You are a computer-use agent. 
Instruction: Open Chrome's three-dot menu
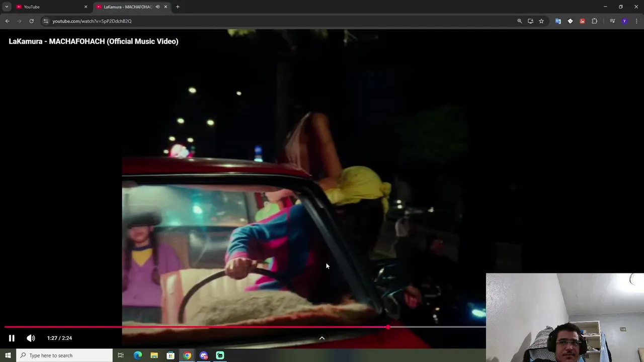tap(637, 21)
